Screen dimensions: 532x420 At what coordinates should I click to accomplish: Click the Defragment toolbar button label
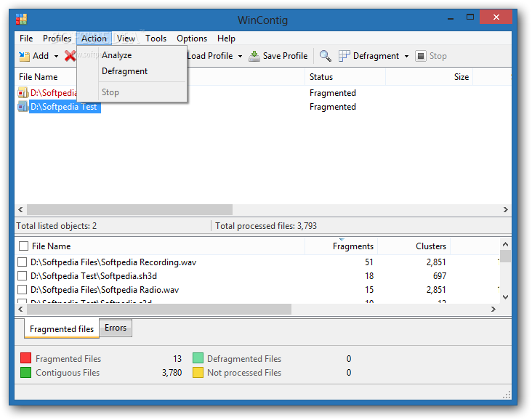pos(376,56)
